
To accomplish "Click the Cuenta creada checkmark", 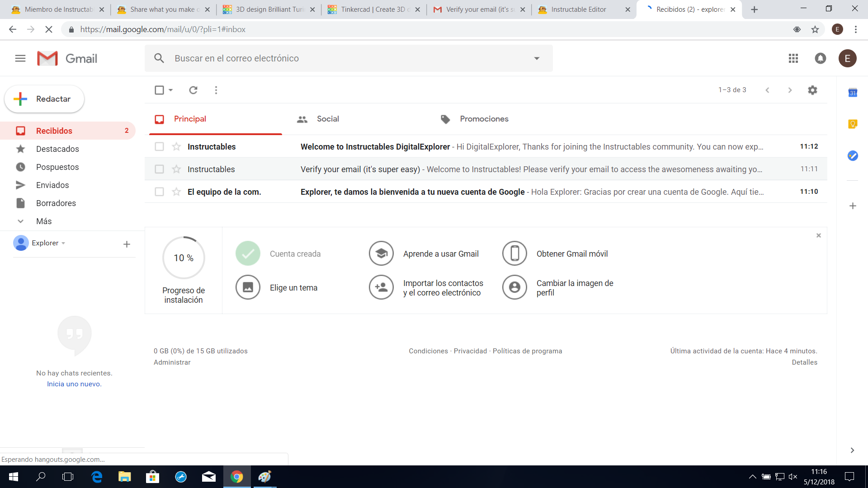I will tap(248, 253).
